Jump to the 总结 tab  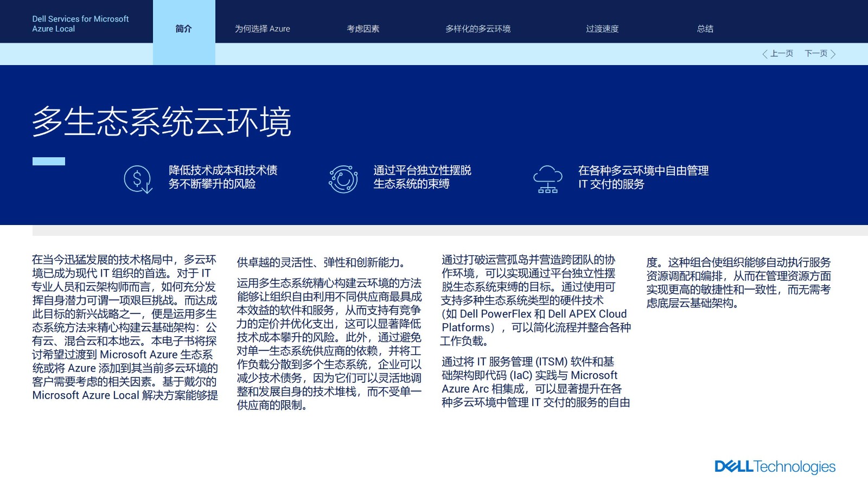click(705, 29)
